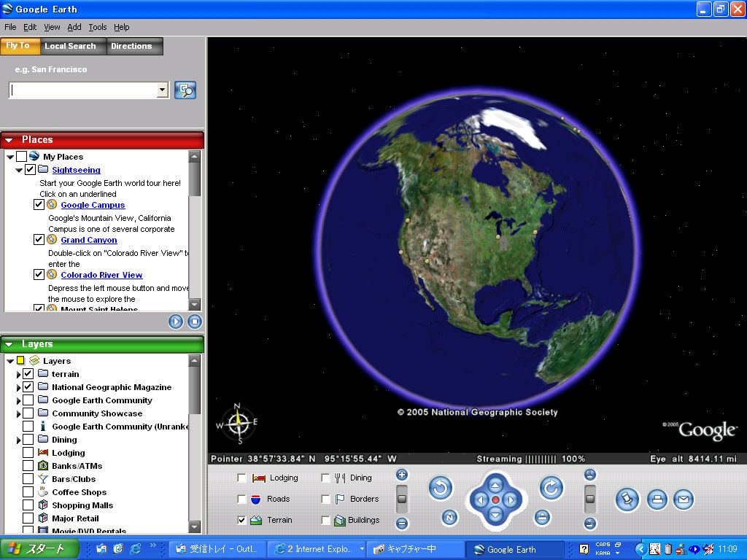Viewport: 747px width, 560px height.
Task: Fly to the Google Campus link
Action: (93, 205)
